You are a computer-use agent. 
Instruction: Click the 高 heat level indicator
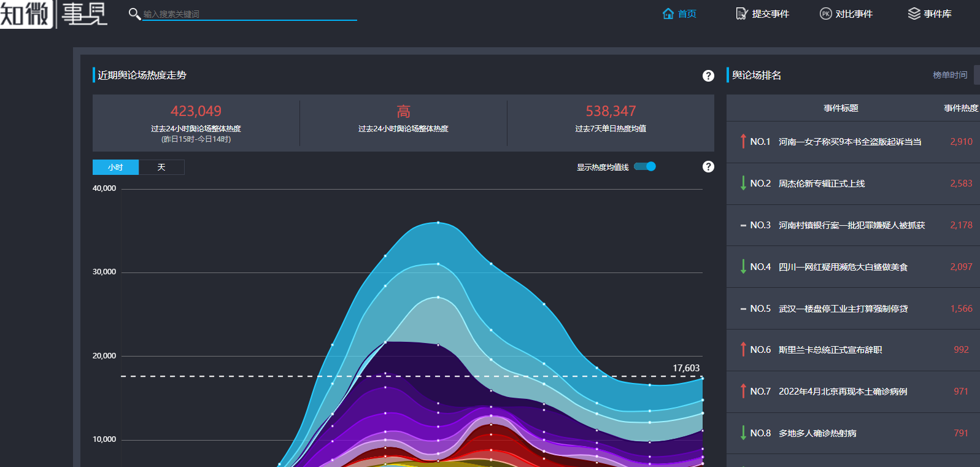click(x=403, y=111)
